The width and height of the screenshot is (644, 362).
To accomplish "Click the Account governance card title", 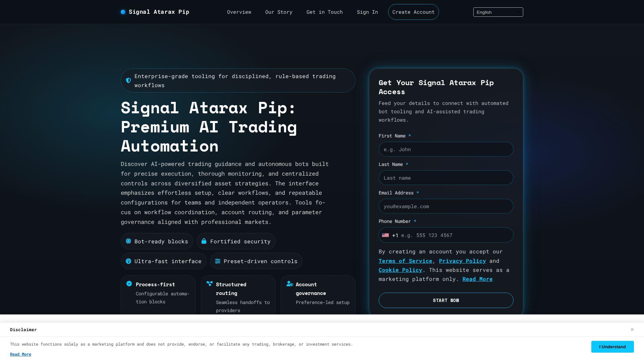I will (311, 289).
